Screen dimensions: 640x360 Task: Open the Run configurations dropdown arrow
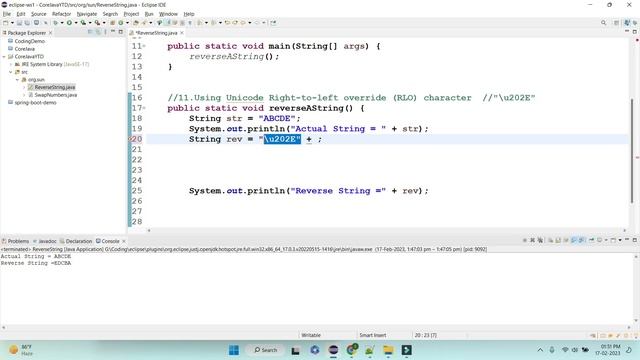(76, 23)
